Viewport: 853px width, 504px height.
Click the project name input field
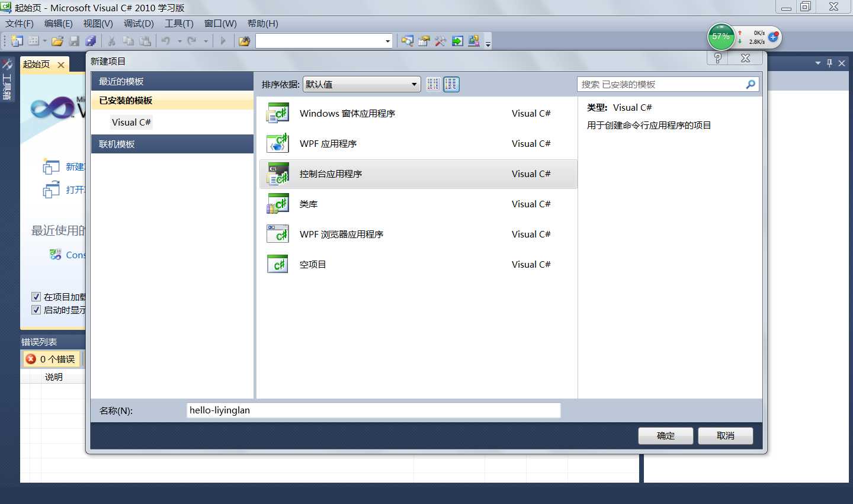pyautogui.click(x=374, y=410)
